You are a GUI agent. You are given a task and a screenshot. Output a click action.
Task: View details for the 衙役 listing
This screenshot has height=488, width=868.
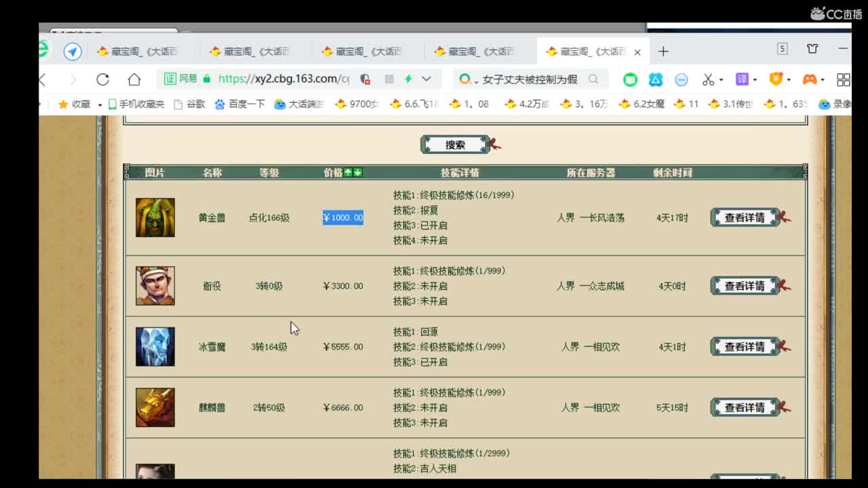pos(745,286)
